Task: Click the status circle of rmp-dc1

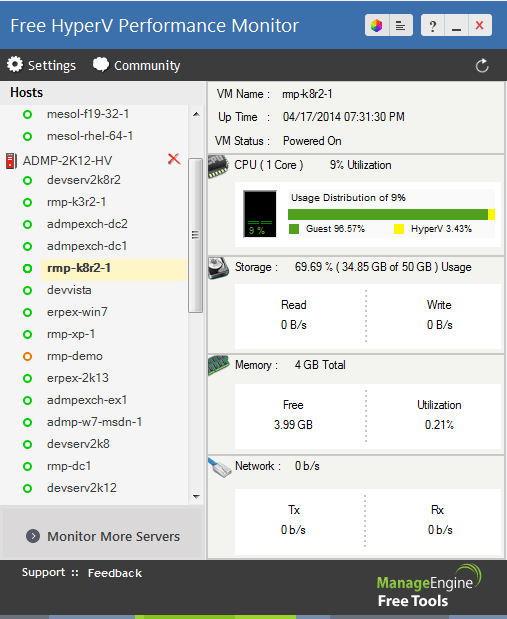Action: 27,467
